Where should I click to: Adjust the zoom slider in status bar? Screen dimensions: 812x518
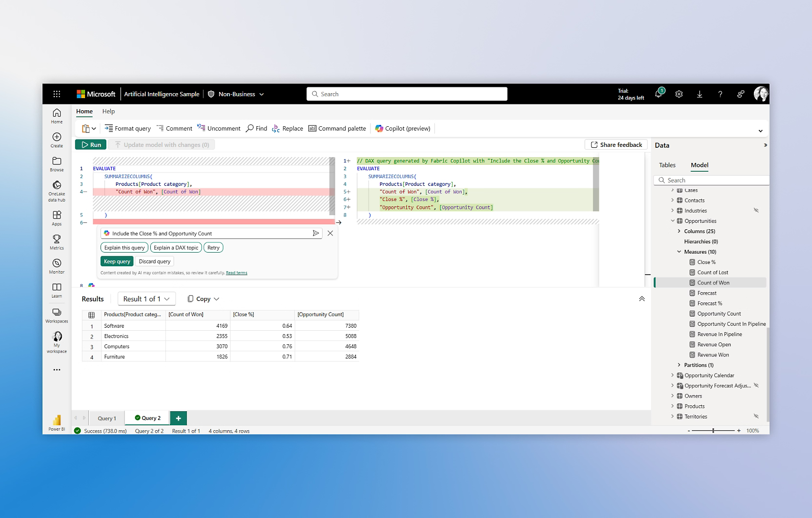click(713, 431)
